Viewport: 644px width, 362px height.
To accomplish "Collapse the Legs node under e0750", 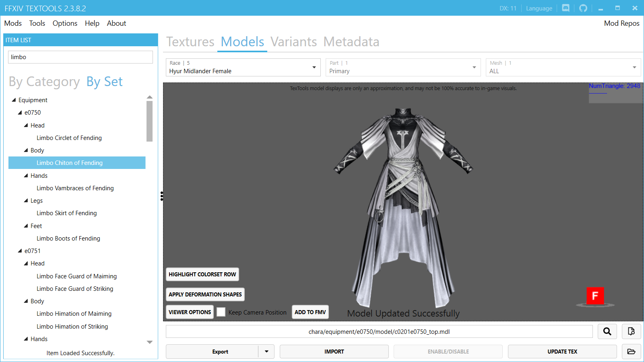I will click(26, 200).
